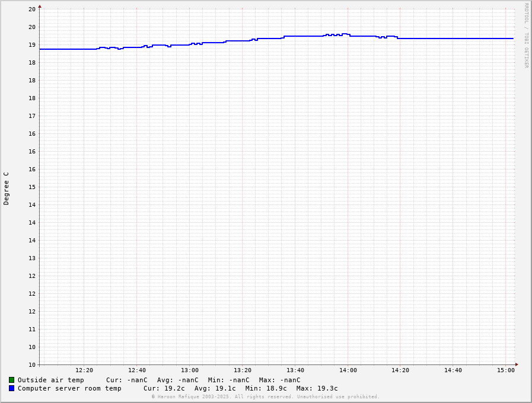Click the 14:40 time axis label
This screenshot has height=403, width=532.
pos(453,370)
